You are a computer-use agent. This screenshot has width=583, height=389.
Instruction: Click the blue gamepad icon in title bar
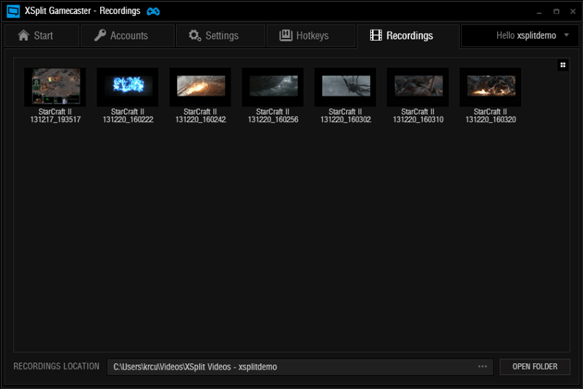click(x=153, y=12)
